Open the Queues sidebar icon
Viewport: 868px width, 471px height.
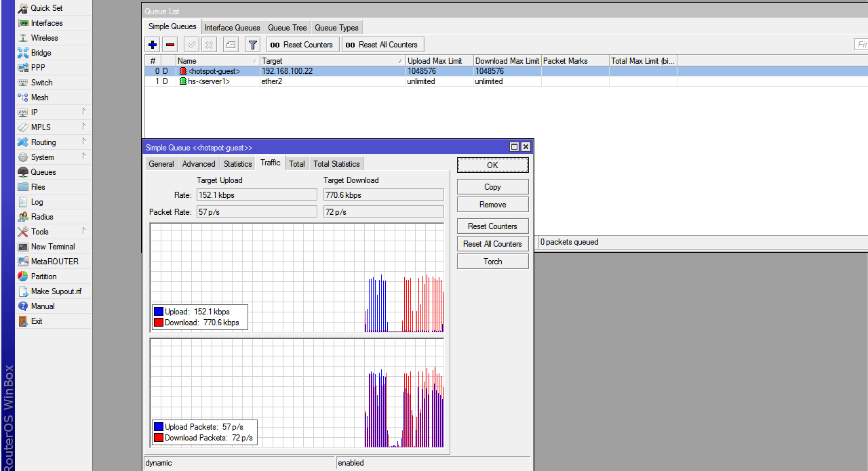23,172
